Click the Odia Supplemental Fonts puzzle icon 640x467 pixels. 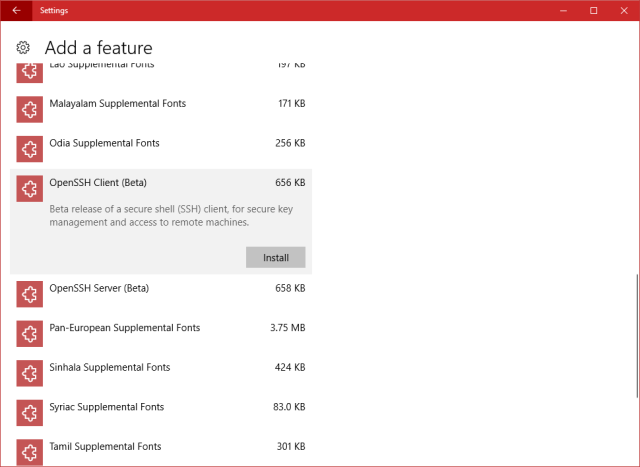point(29,149)
